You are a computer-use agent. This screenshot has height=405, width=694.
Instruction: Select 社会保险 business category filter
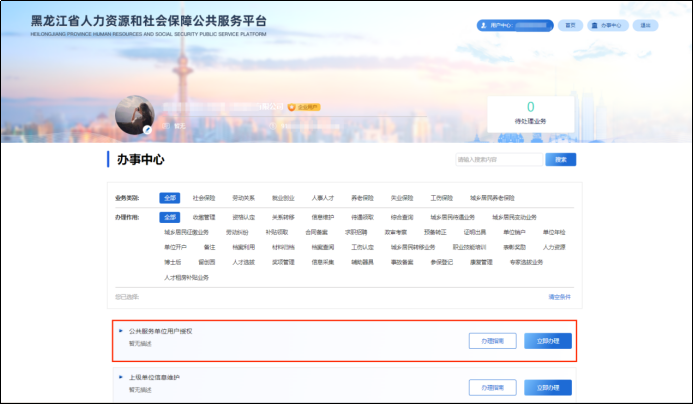[x=204, y=198]
